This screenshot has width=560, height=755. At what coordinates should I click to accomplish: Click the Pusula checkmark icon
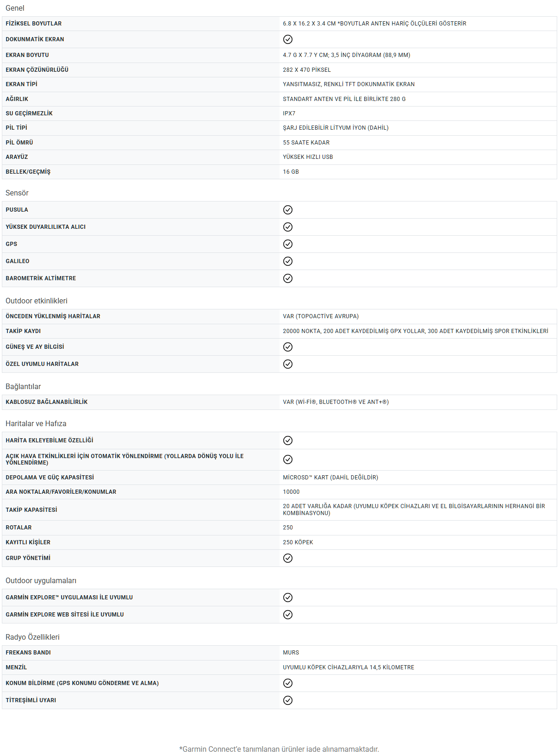pyautogui.click(x=288, y=210)
